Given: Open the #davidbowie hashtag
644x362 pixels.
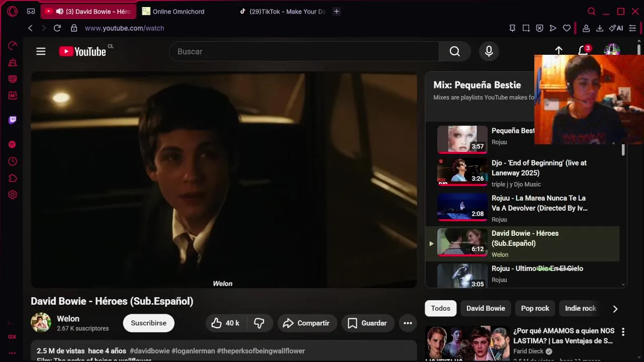Looking at the screenshot, I should [149, 351].
